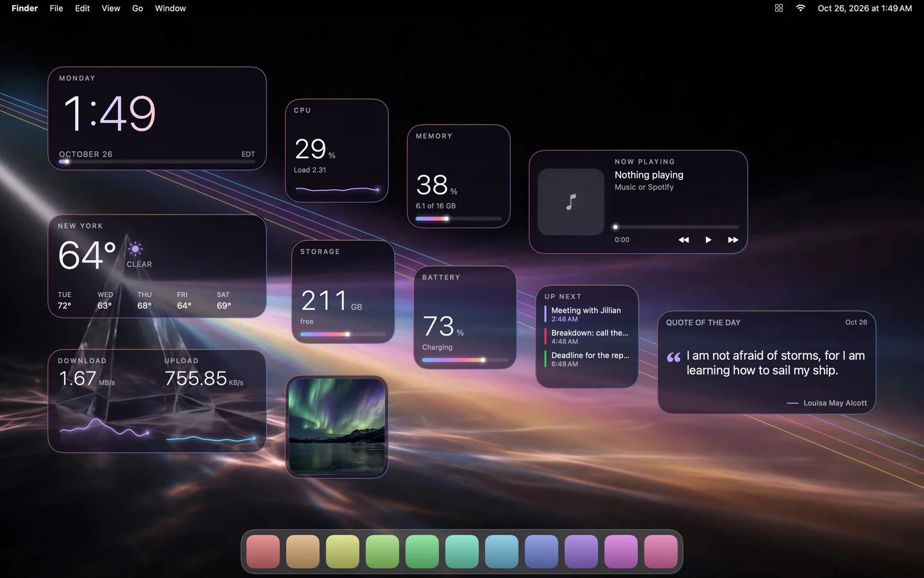The width and height of the screenshot is (924, 578).
Task: Open the Edit menu
Action: [82, 8]
